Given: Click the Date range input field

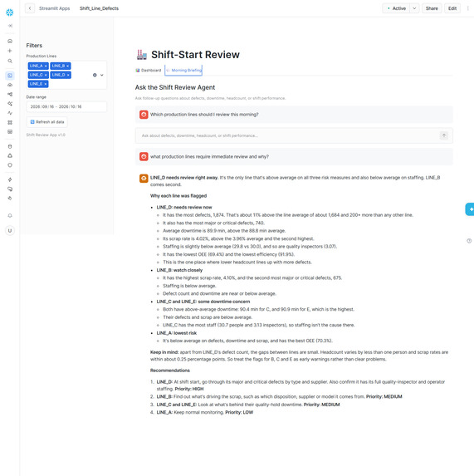Looking at the screenshot, I should tap(66, 106).
